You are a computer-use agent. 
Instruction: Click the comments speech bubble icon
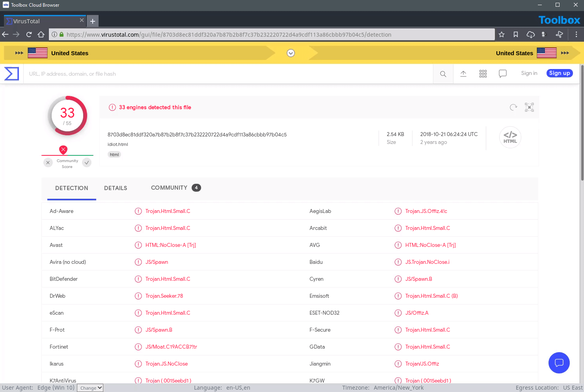click(x=503, y=74)
